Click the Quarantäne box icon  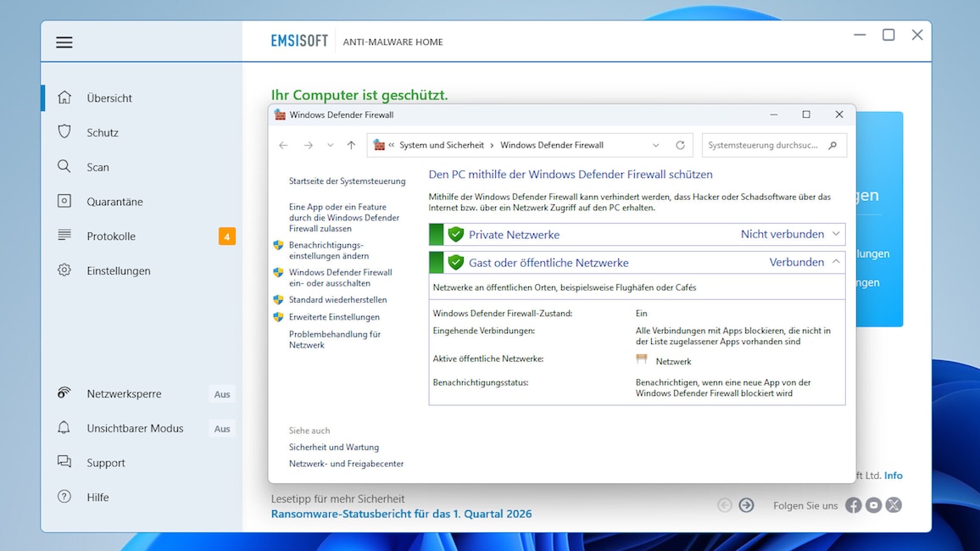click(64, 201)
